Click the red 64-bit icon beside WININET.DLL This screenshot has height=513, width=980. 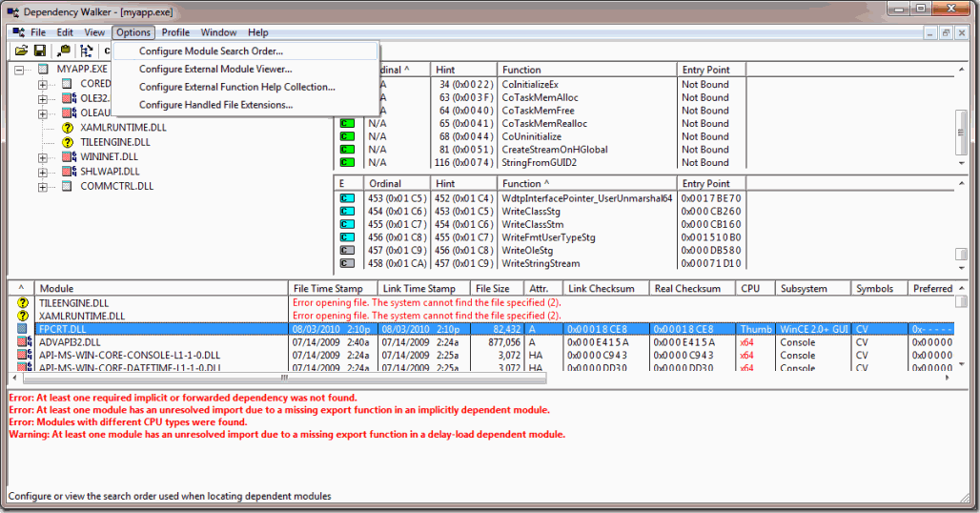[x=69, y=156]
